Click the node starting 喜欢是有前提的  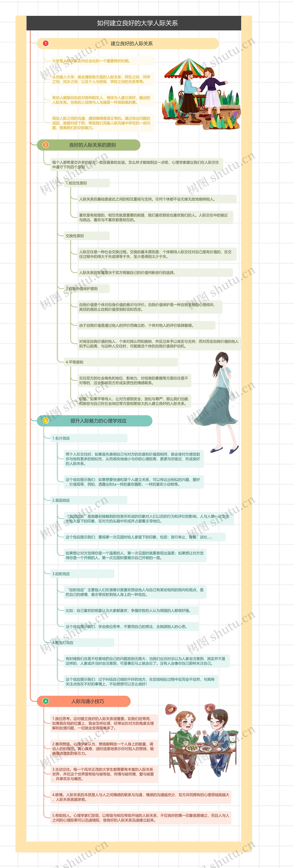[155, 217]
